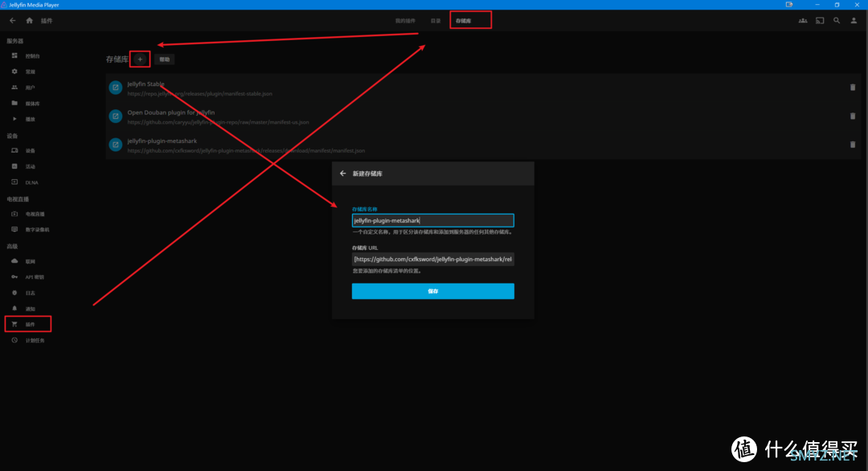This screenshot has width=868, height=471.
Task: Open 插件 in the left sidebar
Action: point(29,324)
